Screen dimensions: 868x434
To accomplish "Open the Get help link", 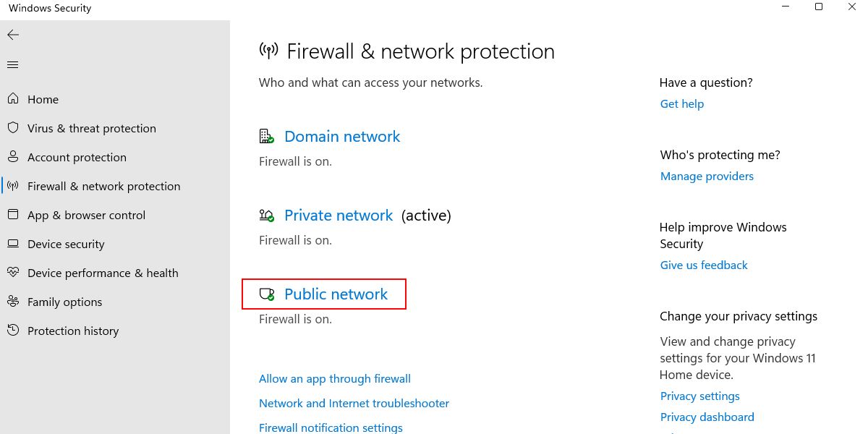I will click(x=681, y=103).
